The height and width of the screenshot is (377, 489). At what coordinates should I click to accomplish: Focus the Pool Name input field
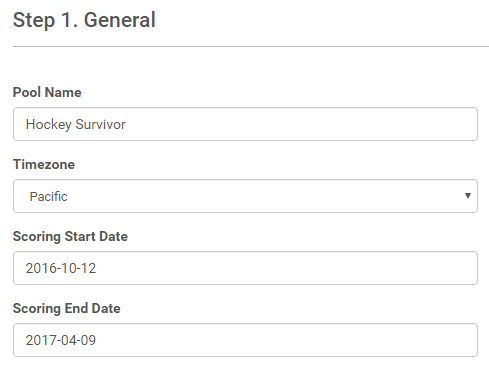(245, 124)
